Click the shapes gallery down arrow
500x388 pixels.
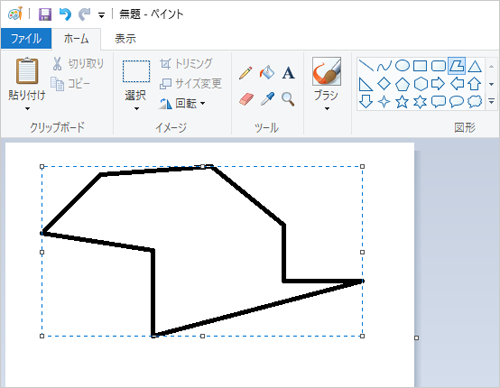(x=491, y=84)
